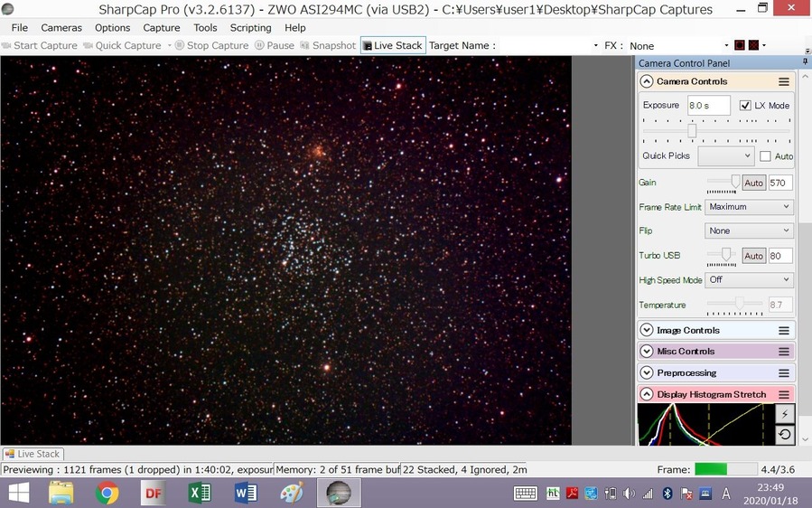The image size is (812, 508).
Task: Click the Exposure value field
Action: click(708, 105)
